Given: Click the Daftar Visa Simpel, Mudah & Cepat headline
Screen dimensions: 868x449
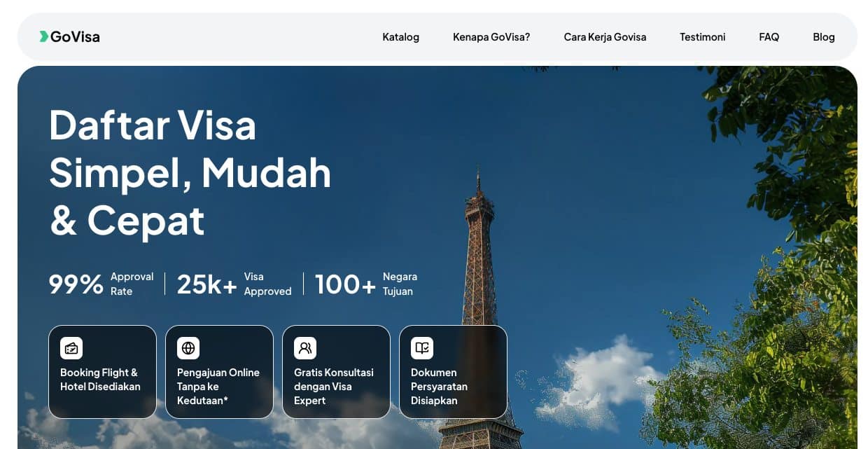Looking at the screenshot, I should (x=190, y=172).
